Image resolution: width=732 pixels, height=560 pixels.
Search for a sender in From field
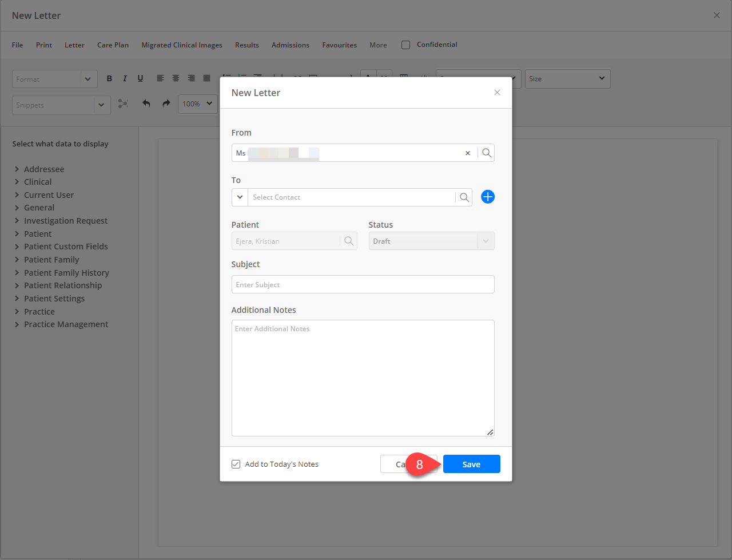pyautogui.click(x=487, y=153)
